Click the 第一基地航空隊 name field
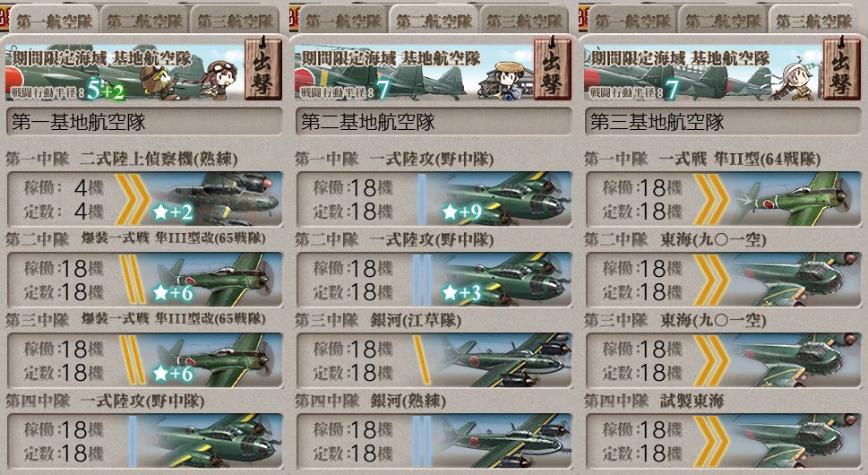The height and width of the screenshot is (475, 868). (x=144, y=122)
